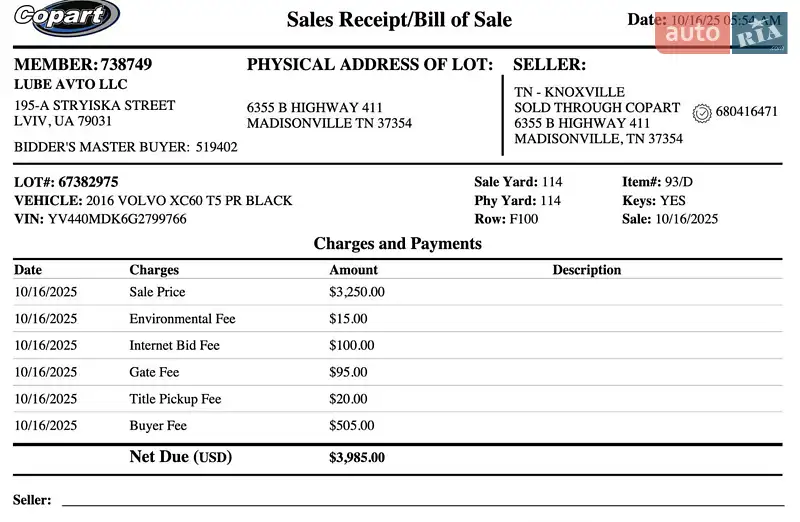Click the Description column header
The width and height of the screenshot is (800, 522).
tap(586, 270)
